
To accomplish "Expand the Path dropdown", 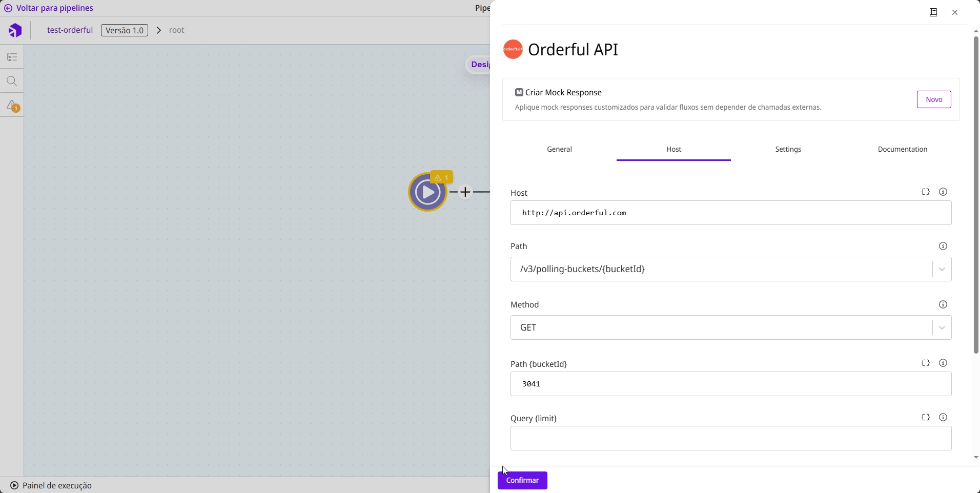I will 942,270.
